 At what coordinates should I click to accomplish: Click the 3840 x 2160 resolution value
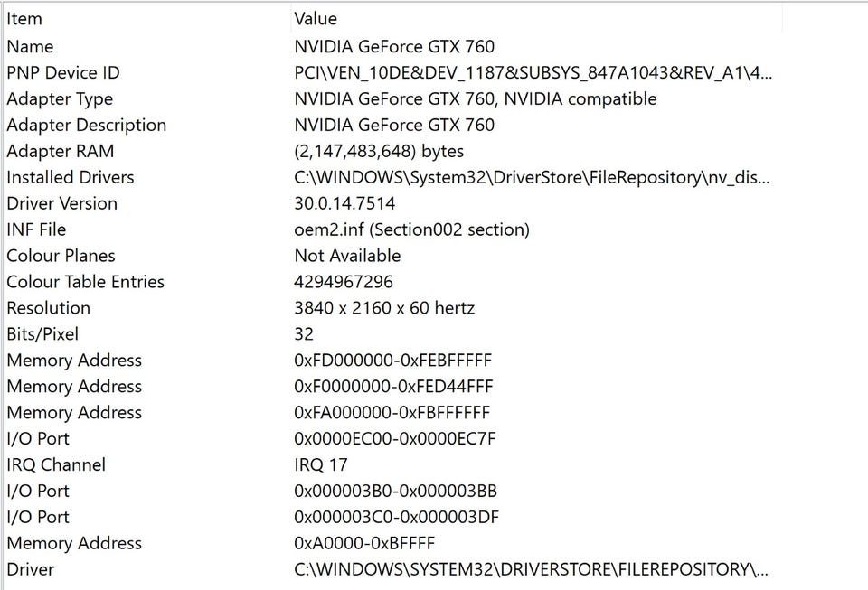384,308
